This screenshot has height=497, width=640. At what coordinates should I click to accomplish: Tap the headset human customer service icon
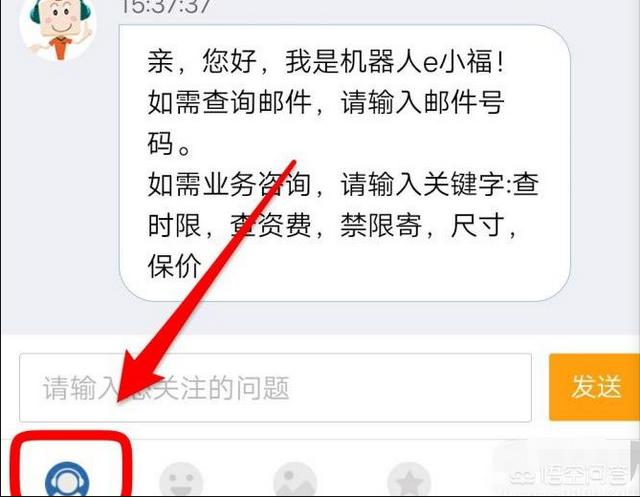click(67, 481)
